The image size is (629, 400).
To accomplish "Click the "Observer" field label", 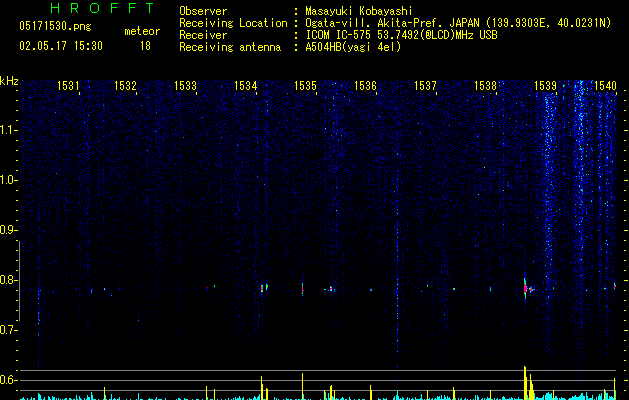I will click(203, 11).
